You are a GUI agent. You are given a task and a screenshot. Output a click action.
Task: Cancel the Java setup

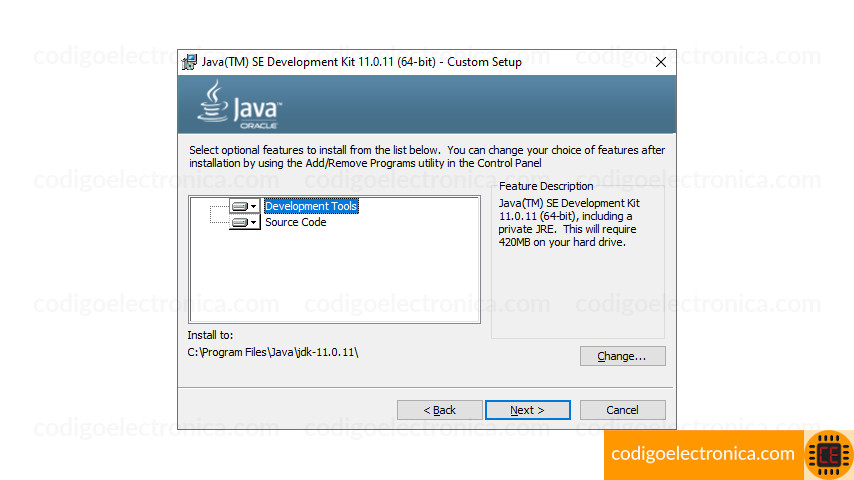623,410
